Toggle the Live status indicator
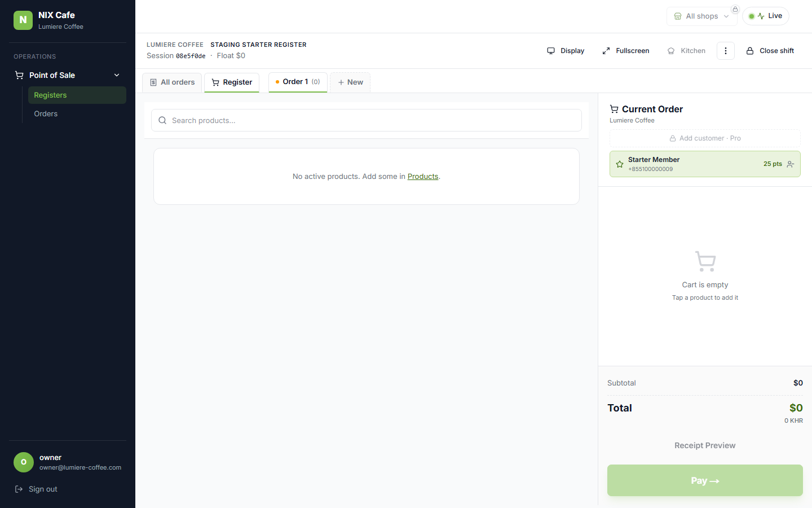Image resolution: width=812 pixels, height=508 pixels. click(766, 16)
